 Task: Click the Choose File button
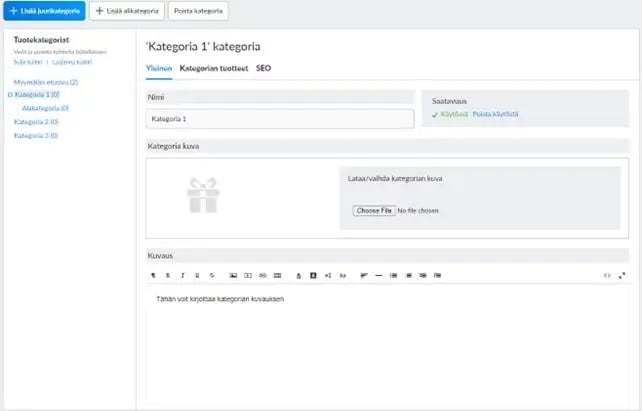pos(374,211)
